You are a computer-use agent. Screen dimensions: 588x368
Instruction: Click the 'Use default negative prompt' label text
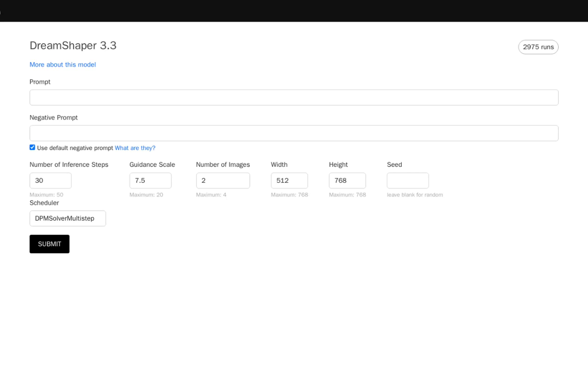75,148
